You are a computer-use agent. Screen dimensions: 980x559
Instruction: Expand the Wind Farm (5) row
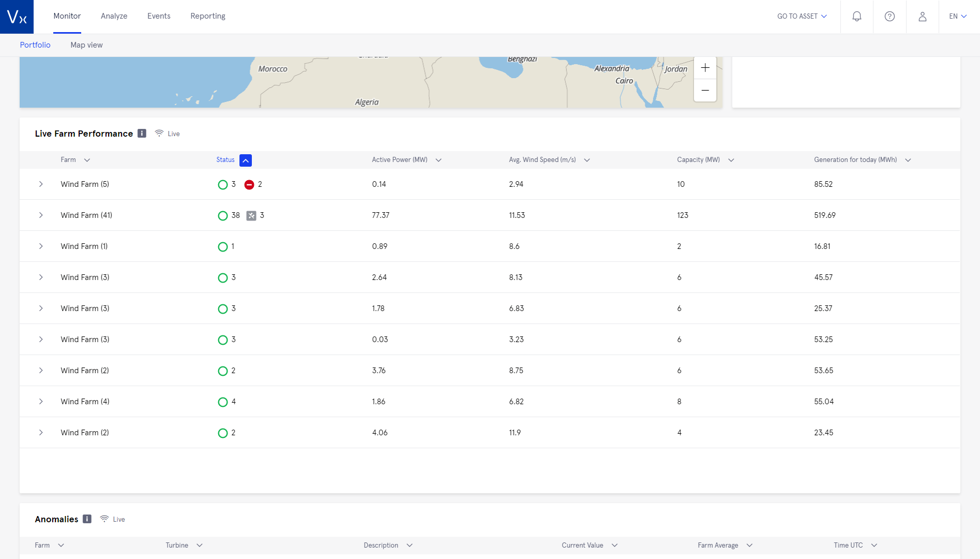[41, 184]
